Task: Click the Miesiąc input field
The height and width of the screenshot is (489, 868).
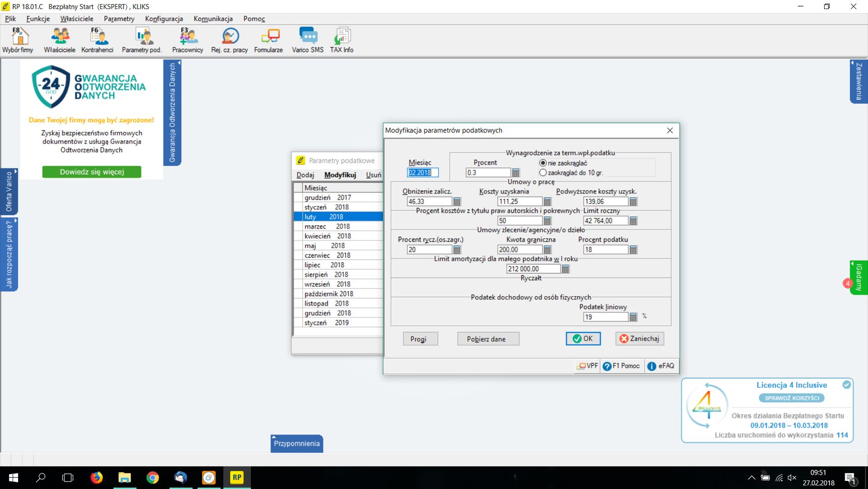Action: coord(422,173)
